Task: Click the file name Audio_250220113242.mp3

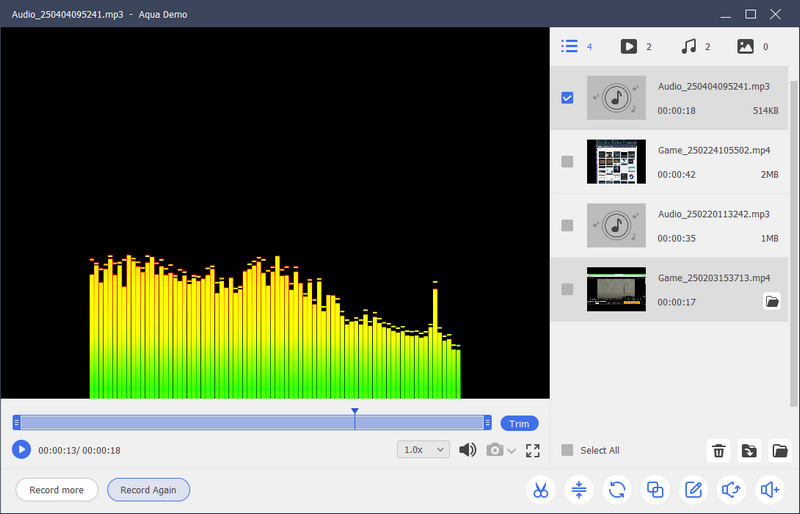Action: pyautogui.click(x=713, y=214)
